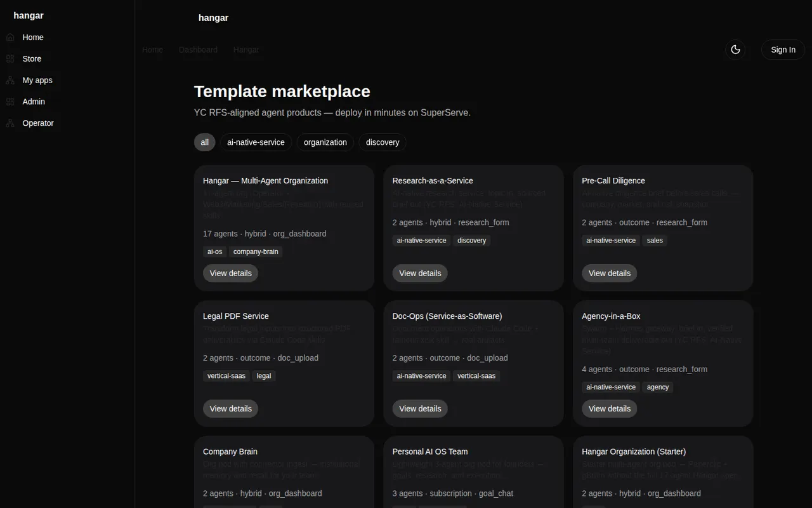
Task: Click the Hangar — Multi-Agent Organization title
Action: click(x=265, y=180)
